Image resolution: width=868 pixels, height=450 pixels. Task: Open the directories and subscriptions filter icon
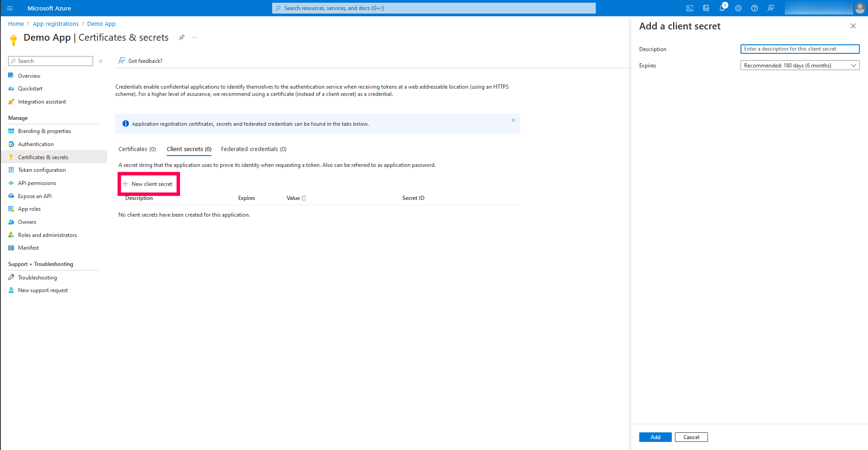[x=706, y=8]
